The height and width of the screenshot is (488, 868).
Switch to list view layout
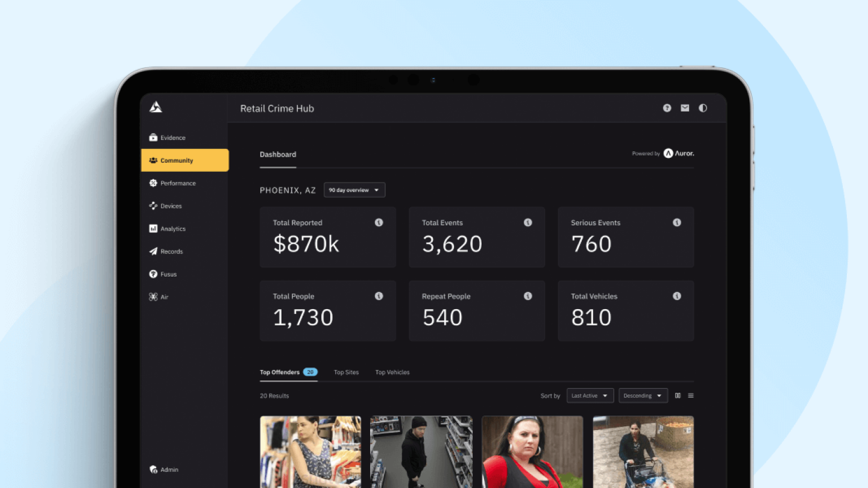pyautogui.click(x=691, y=396)
